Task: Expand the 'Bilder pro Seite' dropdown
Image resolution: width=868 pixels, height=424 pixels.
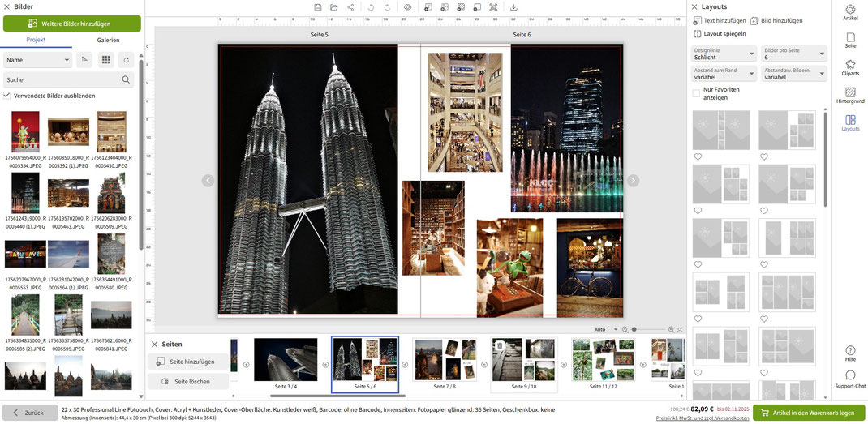Action: point(793,54)
